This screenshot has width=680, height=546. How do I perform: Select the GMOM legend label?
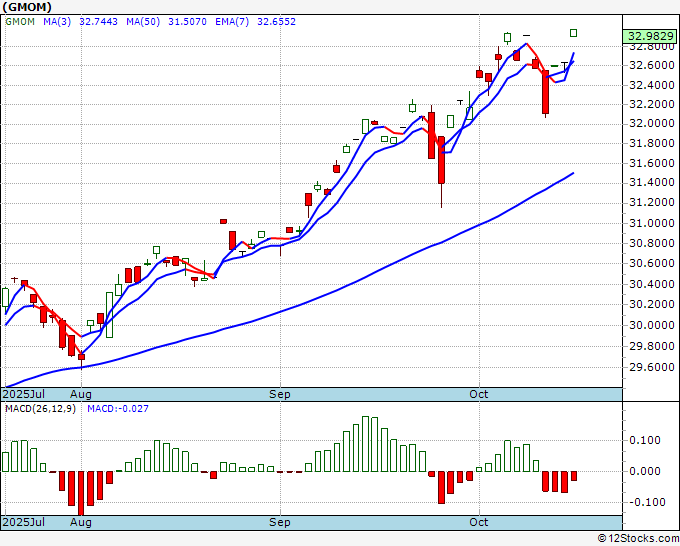[20, 22]
